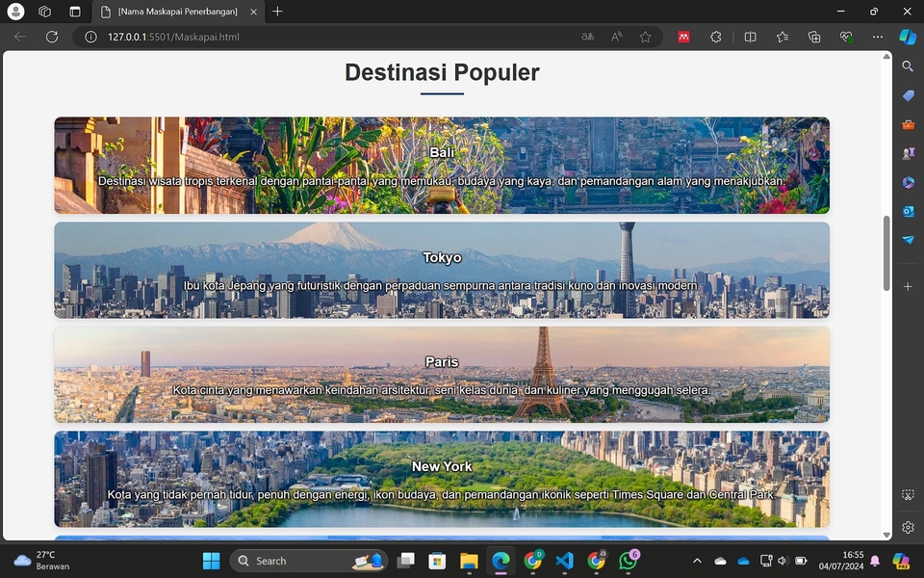Select the Tokyo destination card
The height and width of the screenshot is (578, 924).
[442, 270]
